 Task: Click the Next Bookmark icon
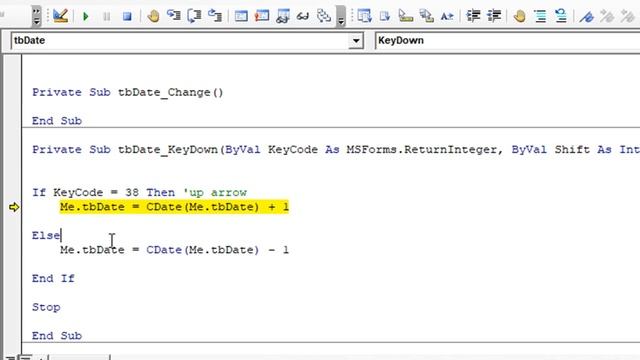tap(607, 16)
